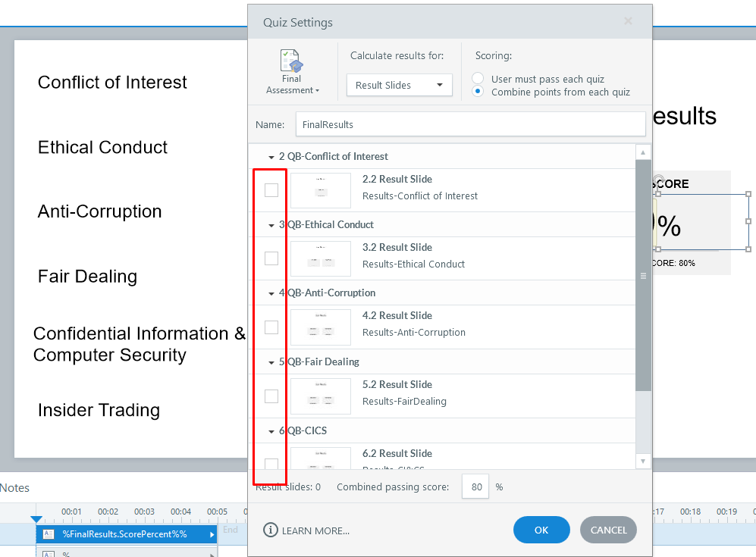Viewport: 756px width, 557px height.
Task: Click the Ethical Conduct text on slide
Action: (102, 148)
